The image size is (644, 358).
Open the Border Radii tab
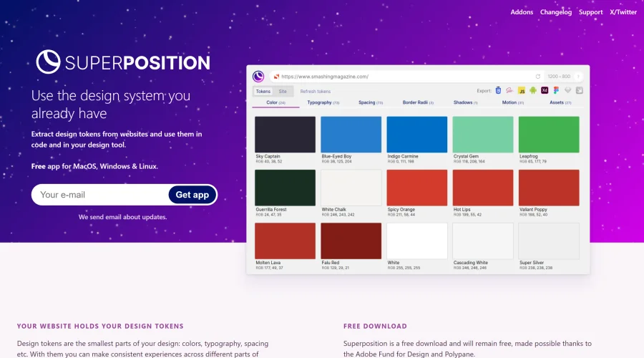tap(418, 102)
